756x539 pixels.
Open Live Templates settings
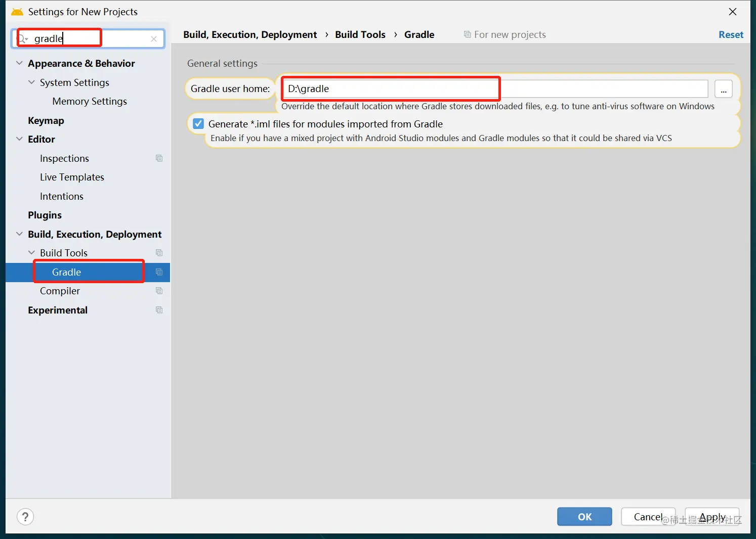(72, 177)
